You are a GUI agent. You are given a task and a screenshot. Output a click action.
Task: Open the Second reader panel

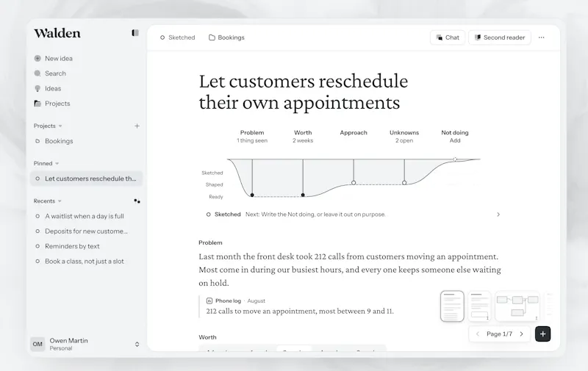coord(500,37)
